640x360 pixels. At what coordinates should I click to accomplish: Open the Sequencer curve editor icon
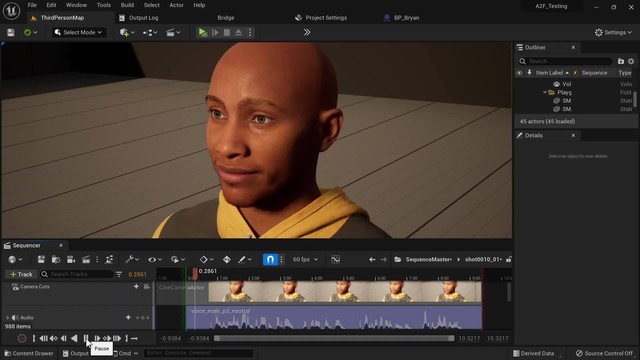click(336, 259)
